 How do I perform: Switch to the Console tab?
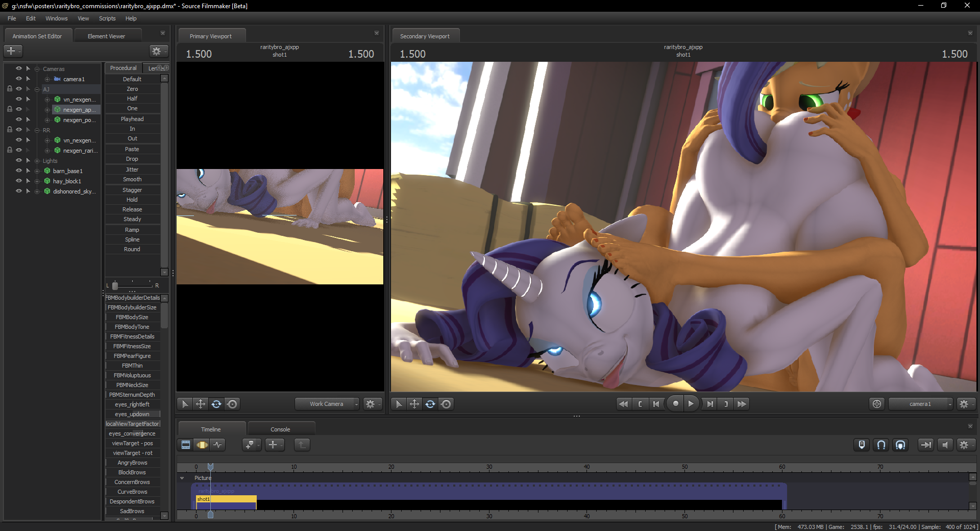[x=280, y=429]
